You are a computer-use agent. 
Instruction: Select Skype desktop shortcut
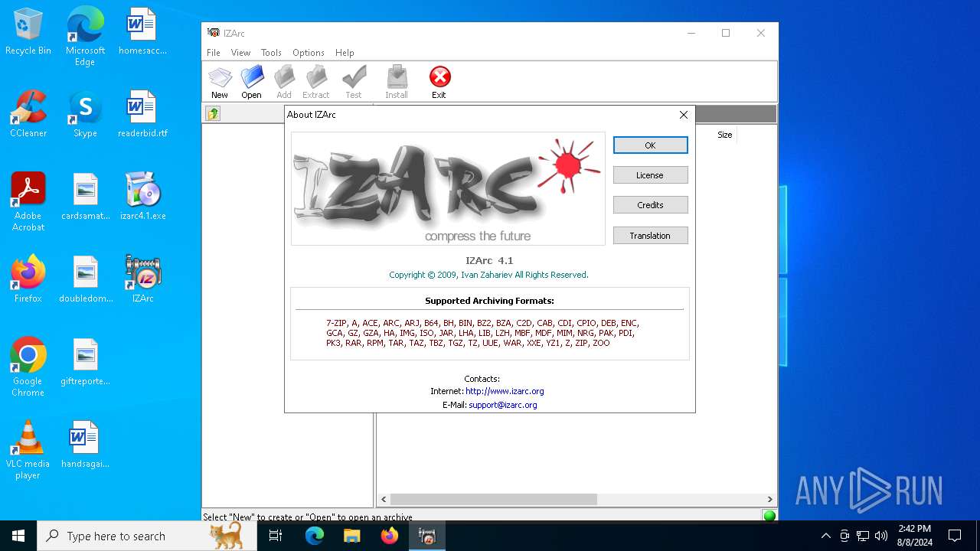[85, 115]
